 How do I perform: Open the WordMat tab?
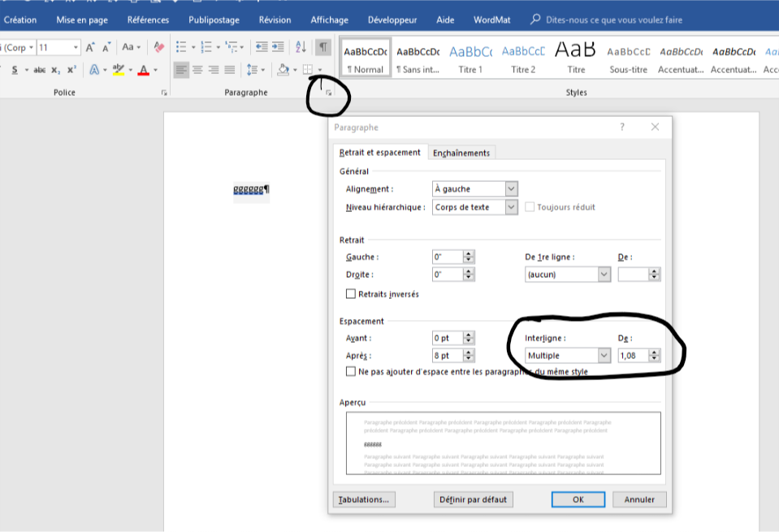(x=491, y=19)
